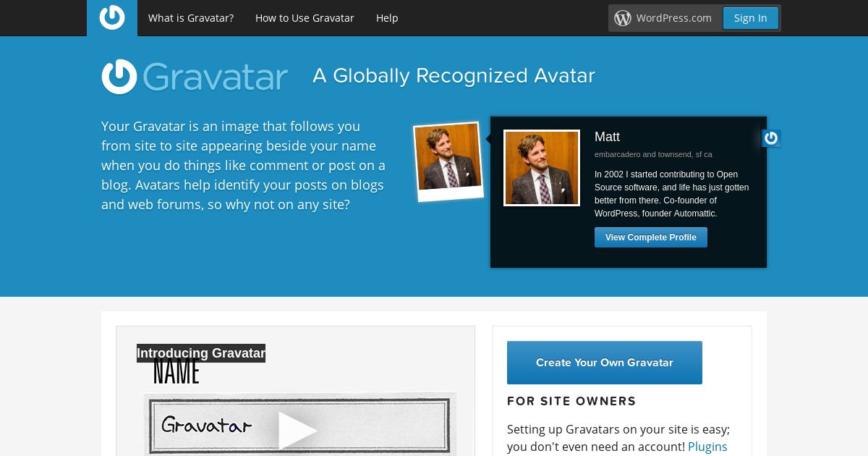Click the small Gravatar badge beside profile card

coord(771,138)
